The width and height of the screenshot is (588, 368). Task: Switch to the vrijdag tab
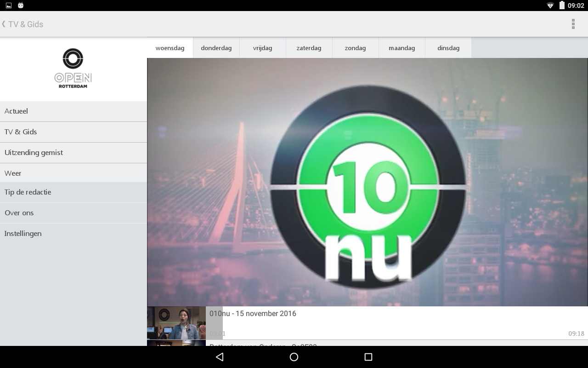click(263, 48)
